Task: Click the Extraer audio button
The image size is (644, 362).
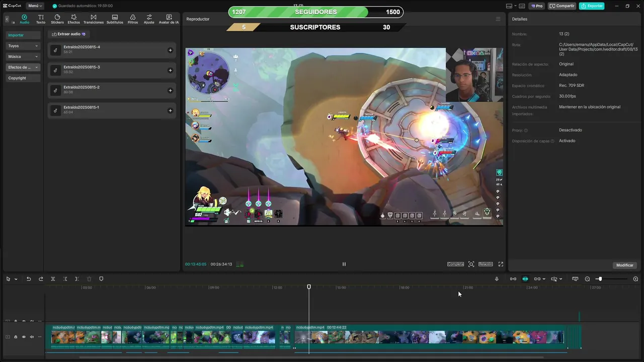Action: [69, 34]
